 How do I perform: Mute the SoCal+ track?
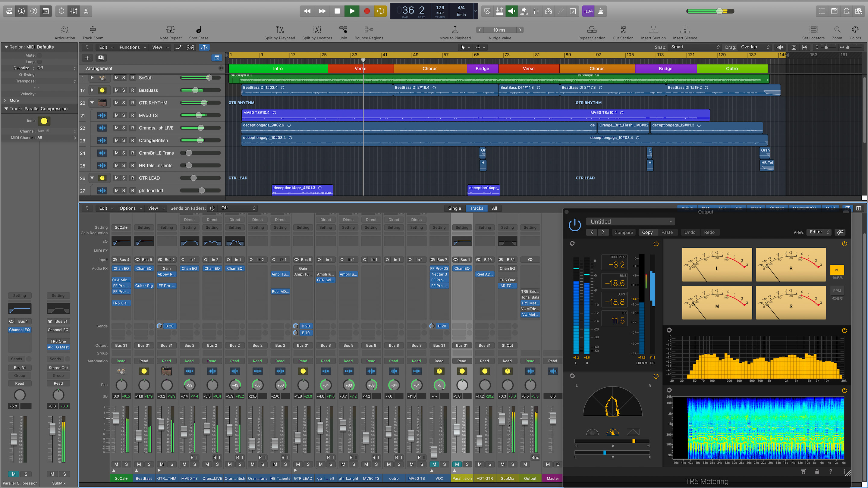117,78
